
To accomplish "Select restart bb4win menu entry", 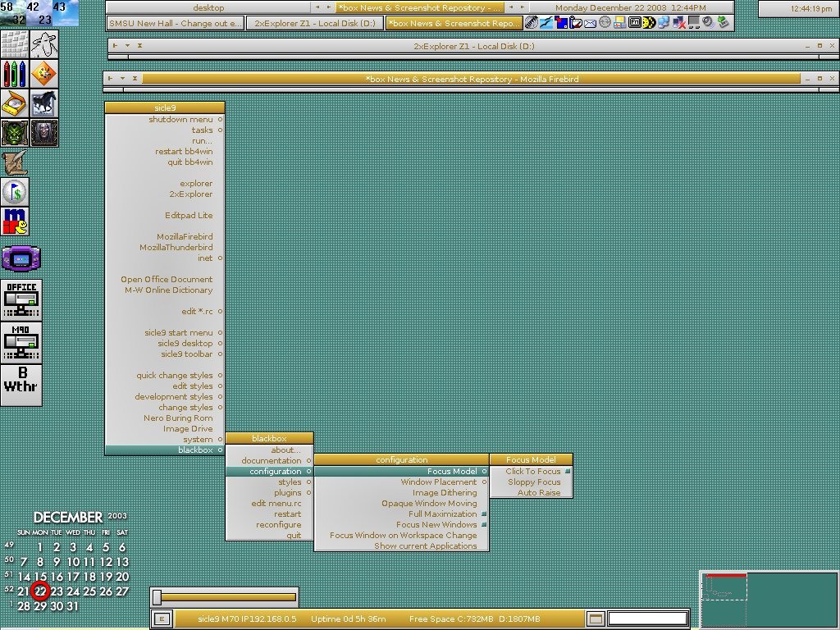I will point(165,152).
